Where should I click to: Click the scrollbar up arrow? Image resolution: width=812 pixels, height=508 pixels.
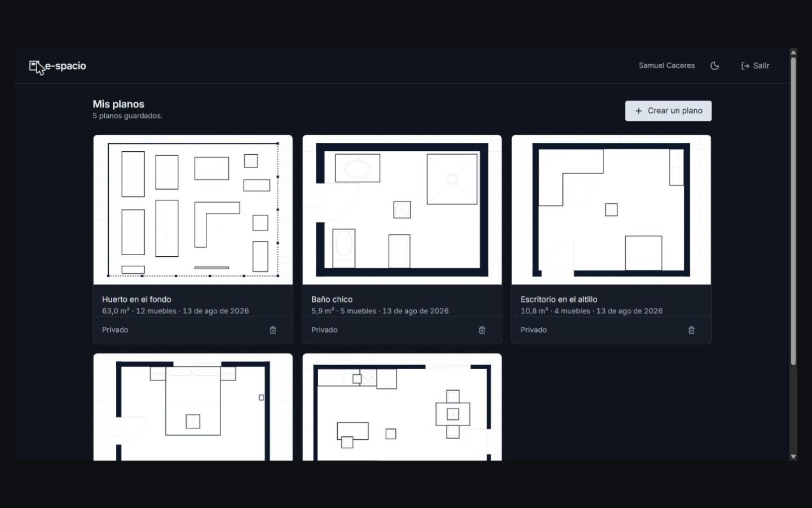pos(793,52)
